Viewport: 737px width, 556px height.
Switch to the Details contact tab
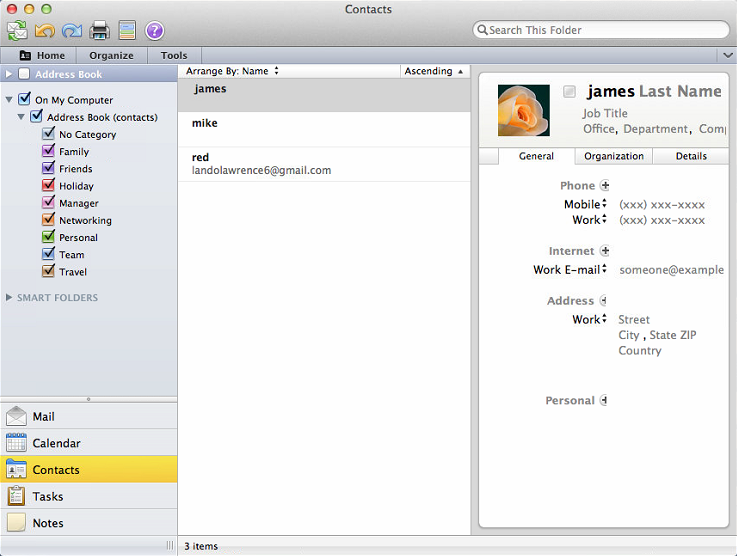point(691,156)
